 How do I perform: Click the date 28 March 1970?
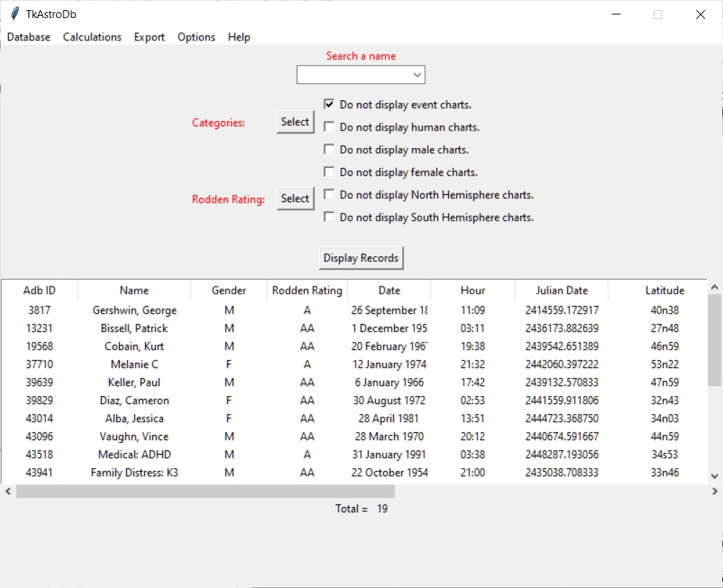pyautogui.click(x=389, y=436)
